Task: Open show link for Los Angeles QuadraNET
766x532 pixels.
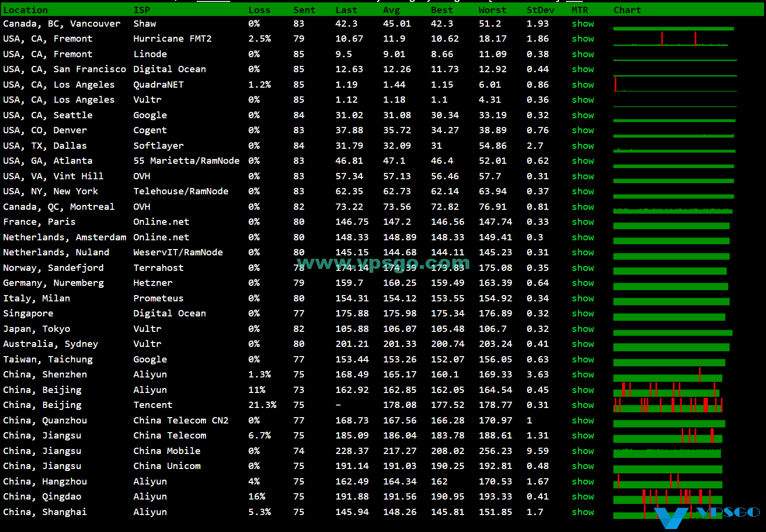Action: (582, 85)
